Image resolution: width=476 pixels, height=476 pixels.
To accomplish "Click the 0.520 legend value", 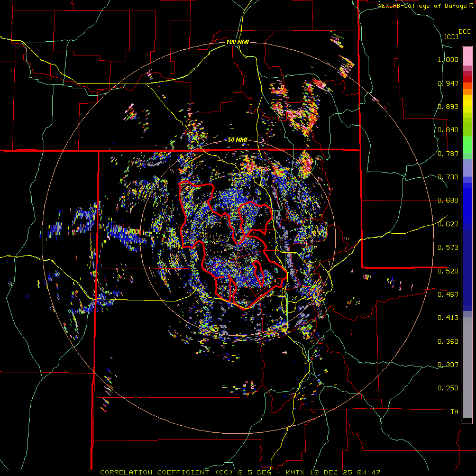I will coord(448,271).
